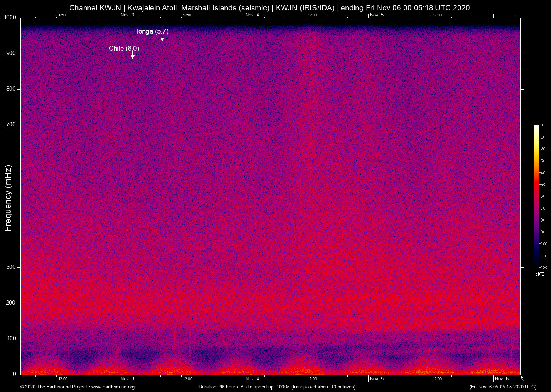This screenshot has width=551, height=392.
Task: Click the dBFS color scale bar
Action: (536, 196)
